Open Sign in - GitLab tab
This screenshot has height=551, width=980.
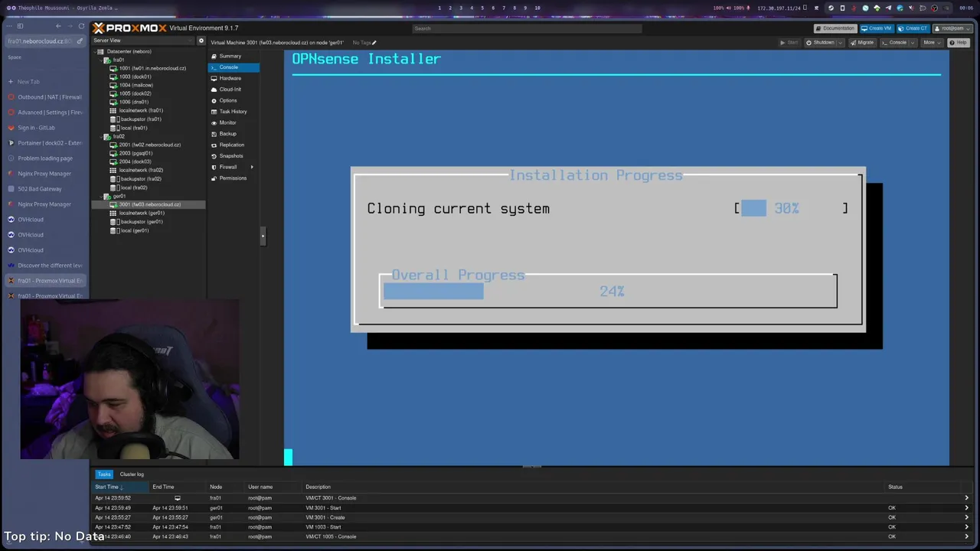tap(45, 128)
